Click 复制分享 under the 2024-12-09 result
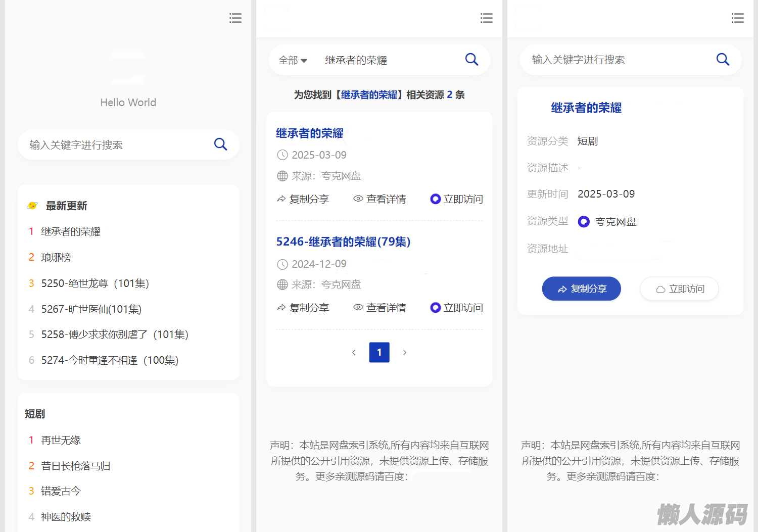Screen dimensions: 758x532 [303, 308]
